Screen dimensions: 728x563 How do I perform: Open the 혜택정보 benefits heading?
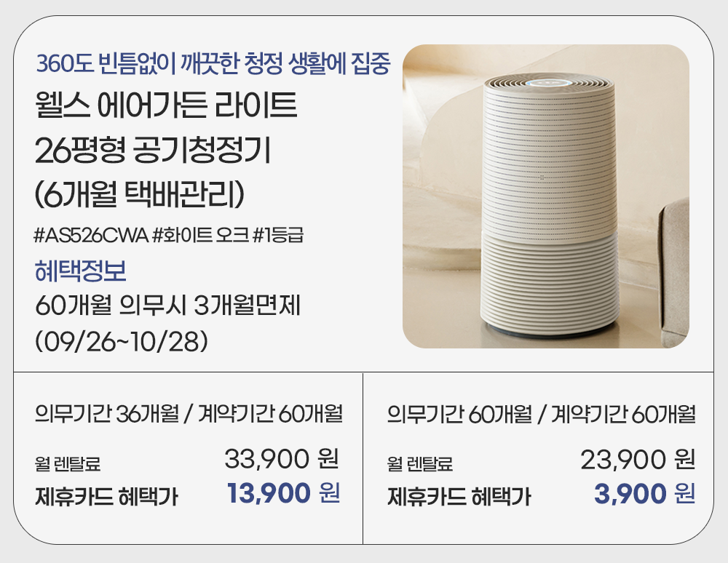click(x=81, y=271)
